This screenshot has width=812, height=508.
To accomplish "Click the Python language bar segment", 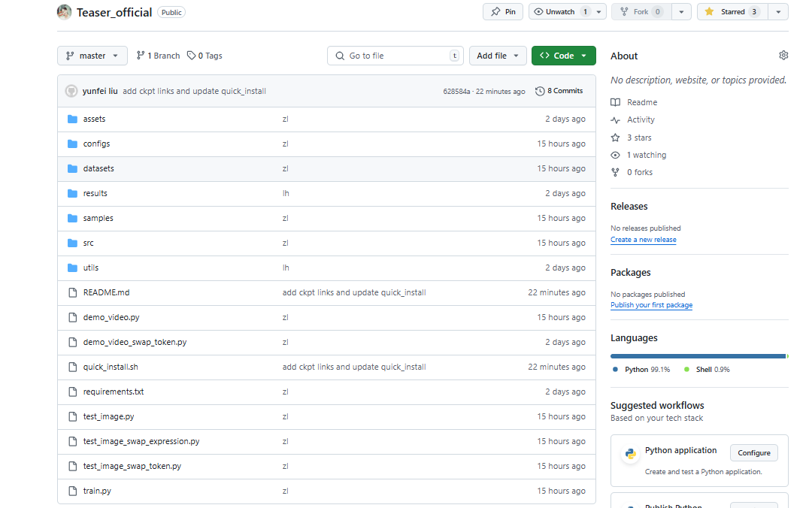I will click(698, 356).
